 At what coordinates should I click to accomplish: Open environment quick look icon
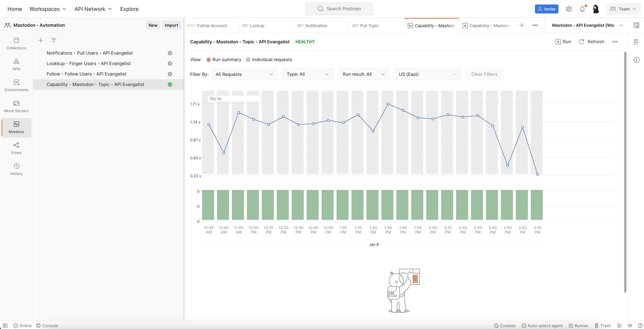click(x=637, y=25)
